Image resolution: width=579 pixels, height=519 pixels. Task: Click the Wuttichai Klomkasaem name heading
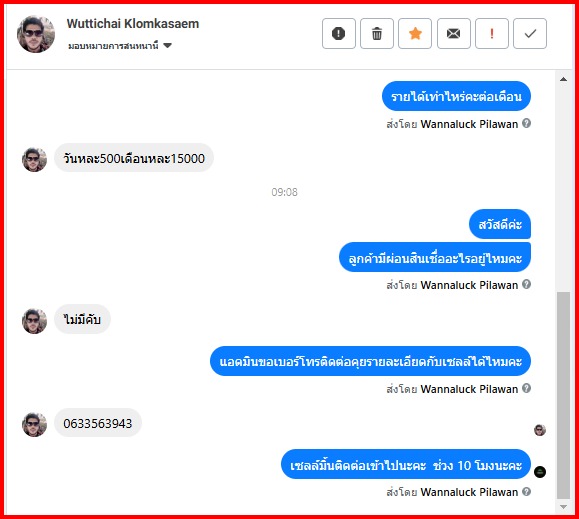pos(133,24)
